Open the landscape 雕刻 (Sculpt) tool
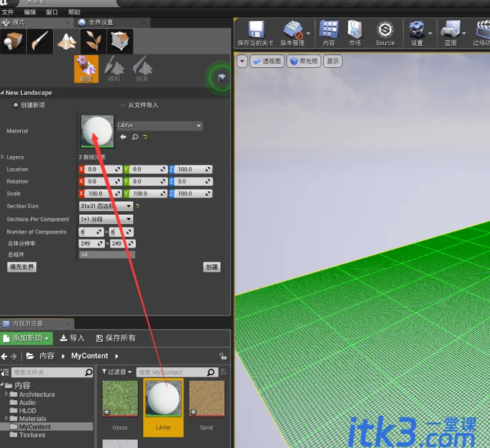Image resolution: width=490 pixels, height=448 pixels. pyautogui.click(x=114, y=69)
